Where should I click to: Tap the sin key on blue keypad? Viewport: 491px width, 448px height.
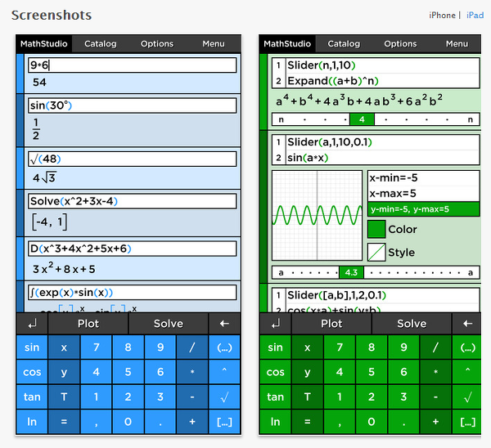(x=32, y=347)
